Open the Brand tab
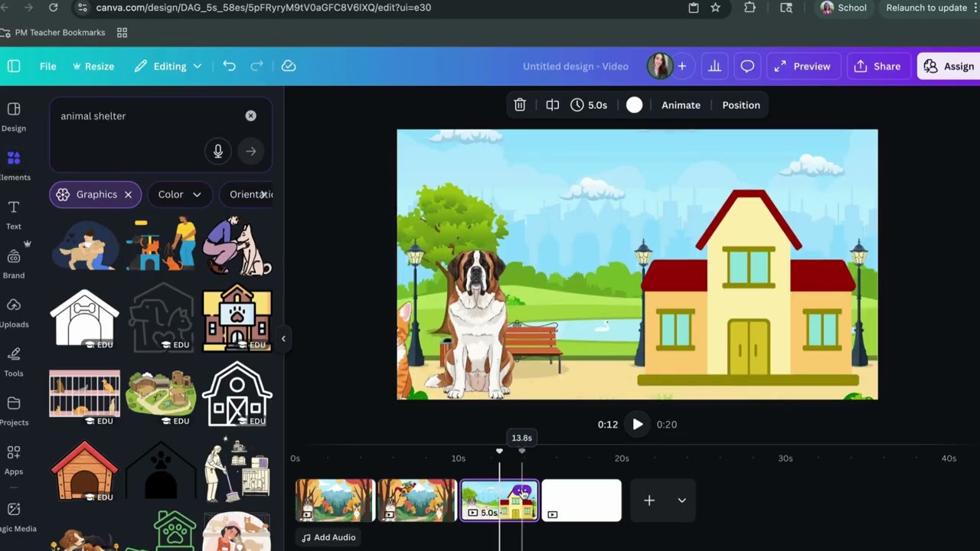 pyautogui.click(x=14, y=263)
